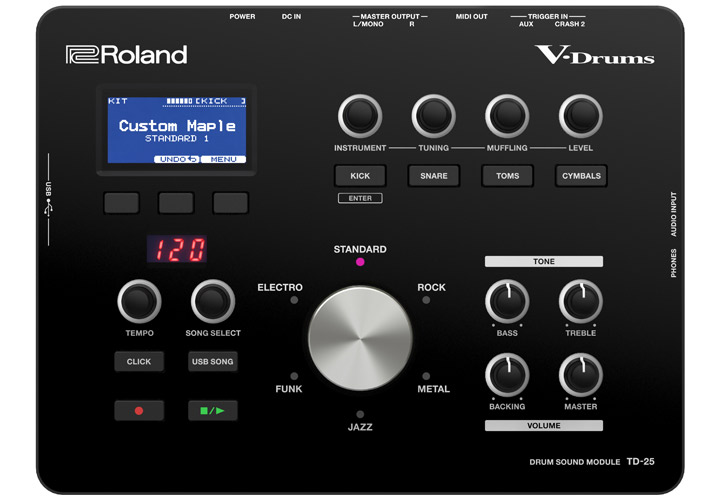Toggle the CLICK metronome button
The width and height of the screenshot is (720, 500).
point(139,361)
